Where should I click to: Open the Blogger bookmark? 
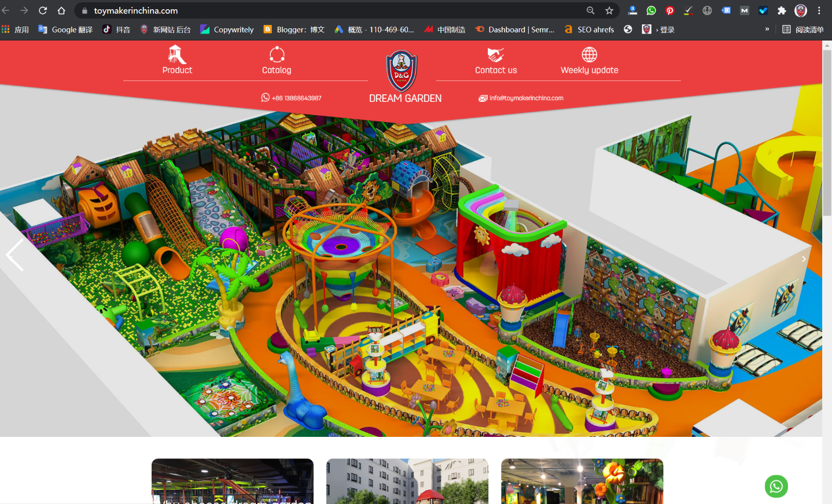click(x=294, y=30)
